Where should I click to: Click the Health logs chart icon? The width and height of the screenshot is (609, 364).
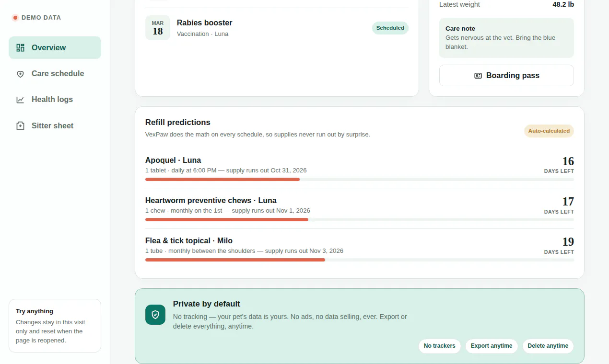click(20, 100)
